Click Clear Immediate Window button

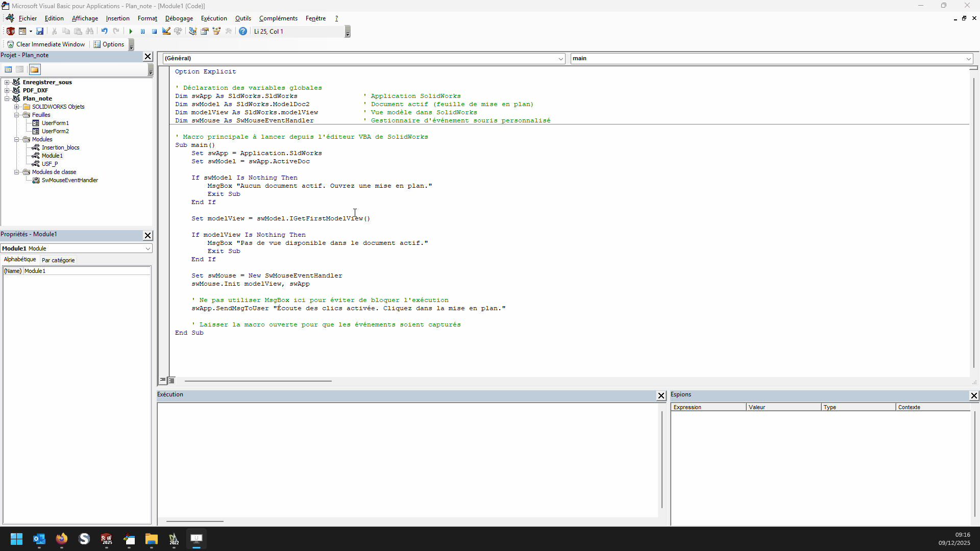46,44
